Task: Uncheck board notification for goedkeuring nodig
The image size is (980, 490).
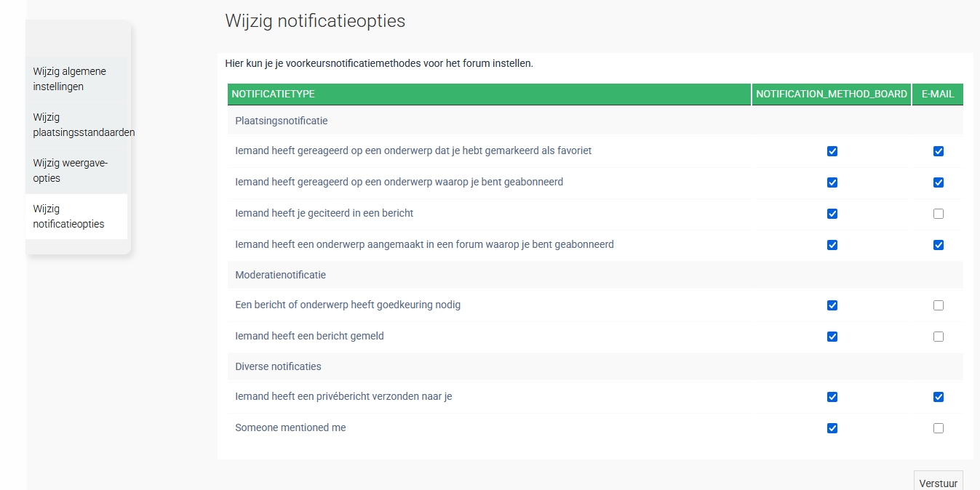Action: (832, 305)
